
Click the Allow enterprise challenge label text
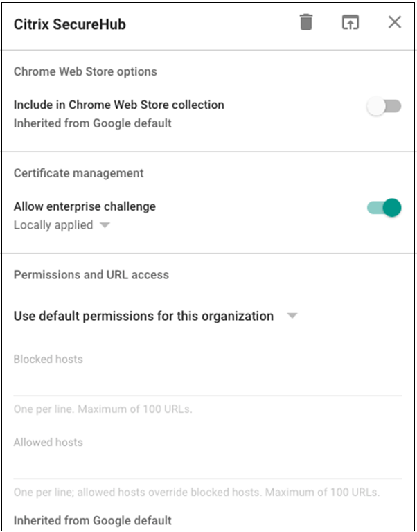[x=85, y=206]
